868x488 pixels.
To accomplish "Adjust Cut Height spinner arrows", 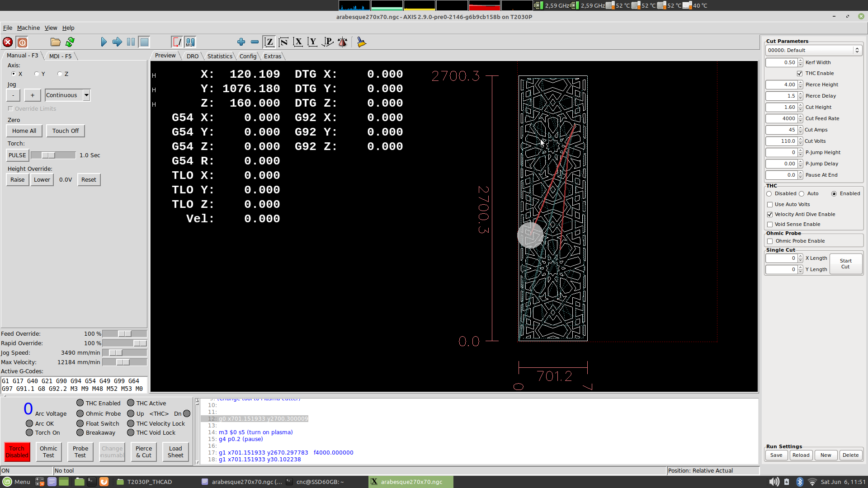I will click(x=800, y=107).
